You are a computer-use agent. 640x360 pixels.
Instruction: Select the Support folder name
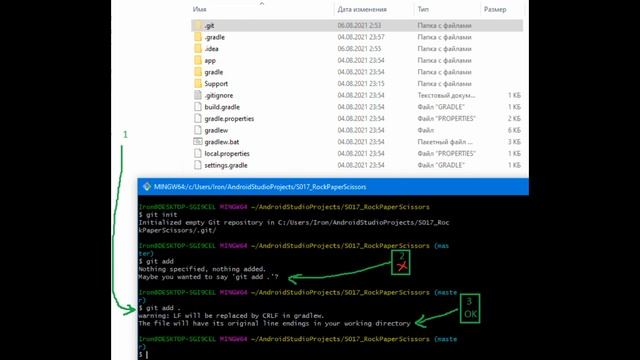pyautogui.click(x=216, y=84)
